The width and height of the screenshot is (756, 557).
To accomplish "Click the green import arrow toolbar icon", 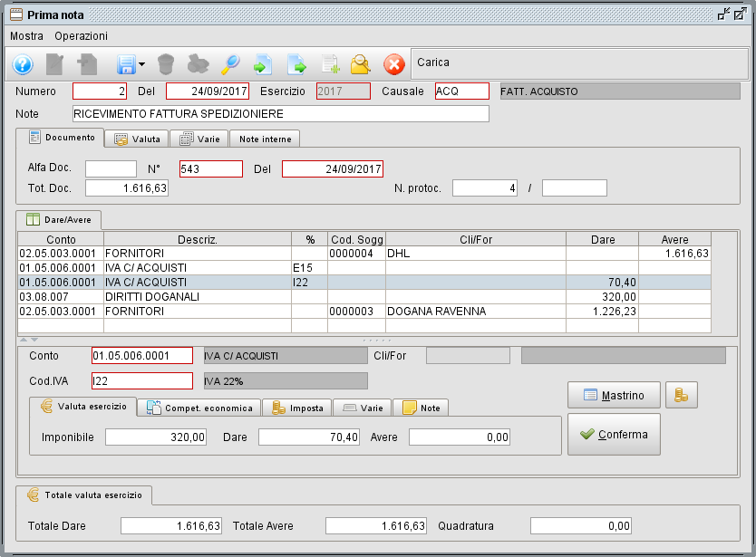I will point(263,64).
